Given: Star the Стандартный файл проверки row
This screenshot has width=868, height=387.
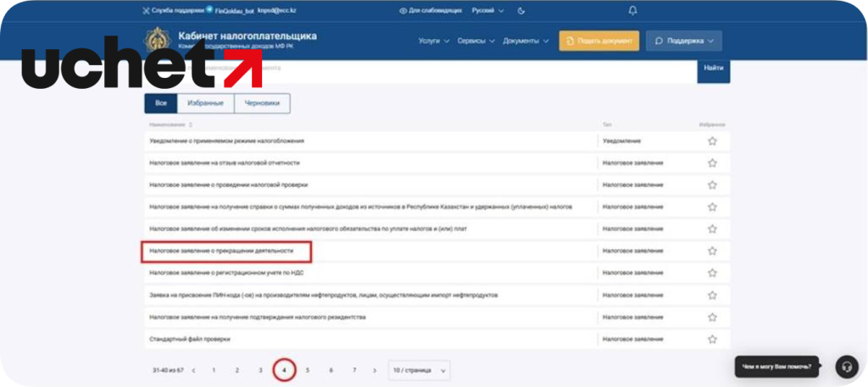Looking at the screenshot, I should tap(712, 339).
